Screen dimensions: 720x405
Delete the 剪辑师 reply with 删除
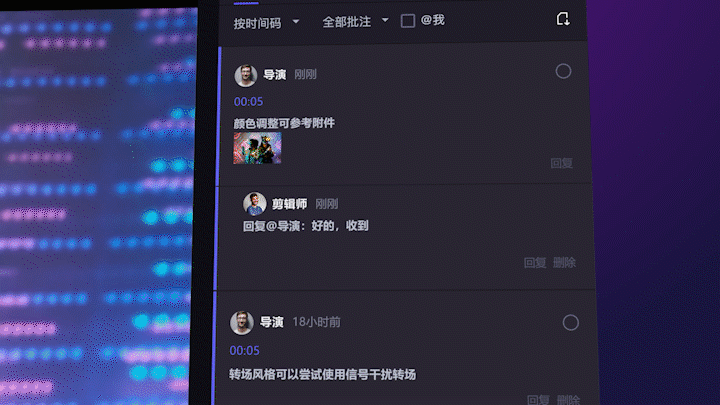(x=564, y=263)
